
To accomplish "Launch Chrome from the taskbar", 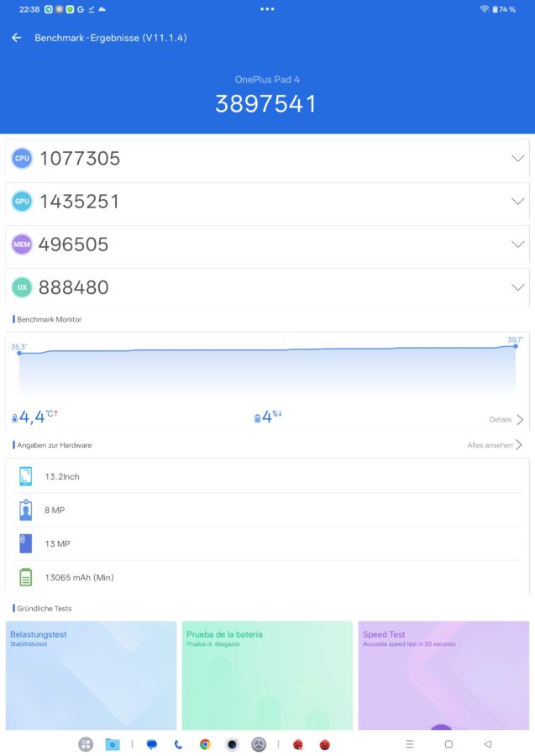I will point(205,744).
